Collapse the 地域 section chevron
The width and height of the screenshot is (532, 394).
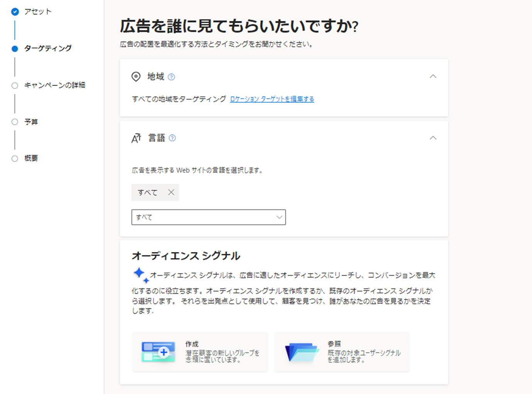coord(433,76)
